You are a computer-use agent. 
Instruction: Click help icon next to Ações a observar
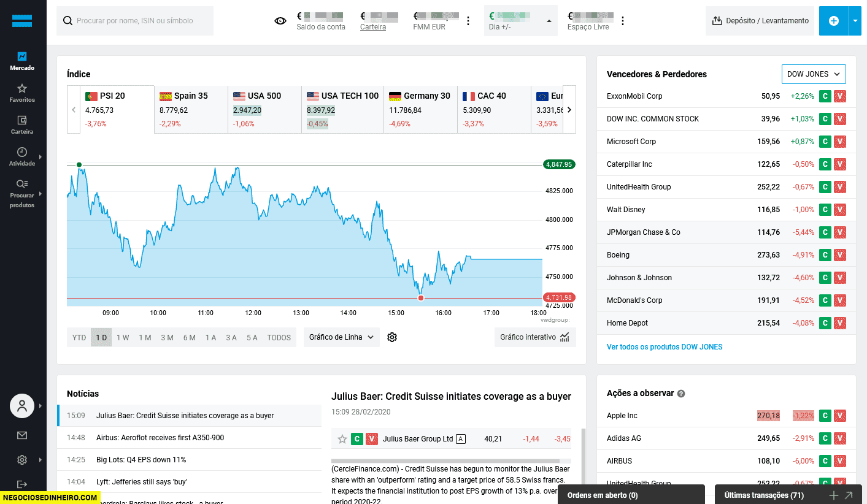pos(681,394)
